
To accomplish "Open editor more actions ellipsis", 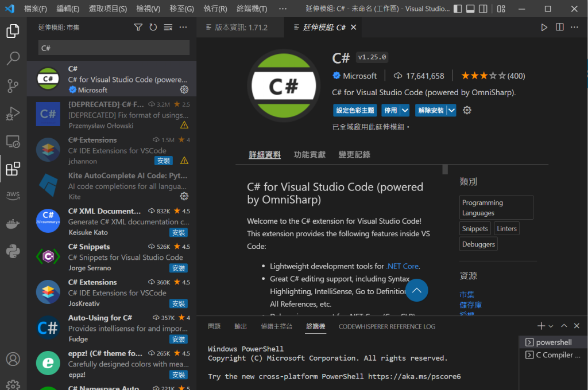I will pos(574,28).
